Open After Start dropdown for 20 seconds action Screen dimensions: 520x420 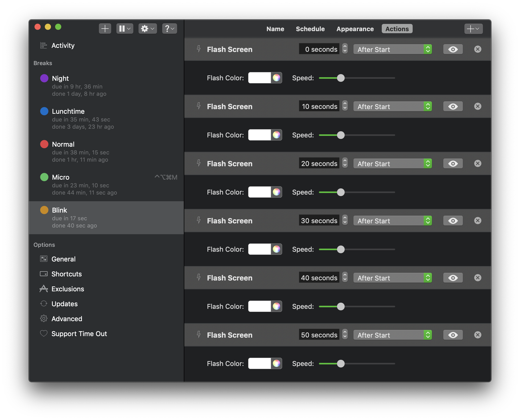393,164
